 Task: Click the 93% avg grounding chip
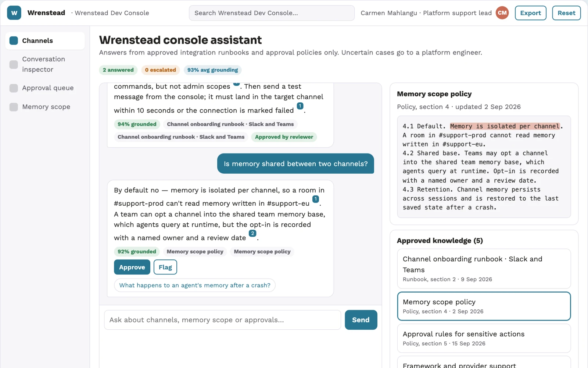pyautogui.click(x=213, y=70)
